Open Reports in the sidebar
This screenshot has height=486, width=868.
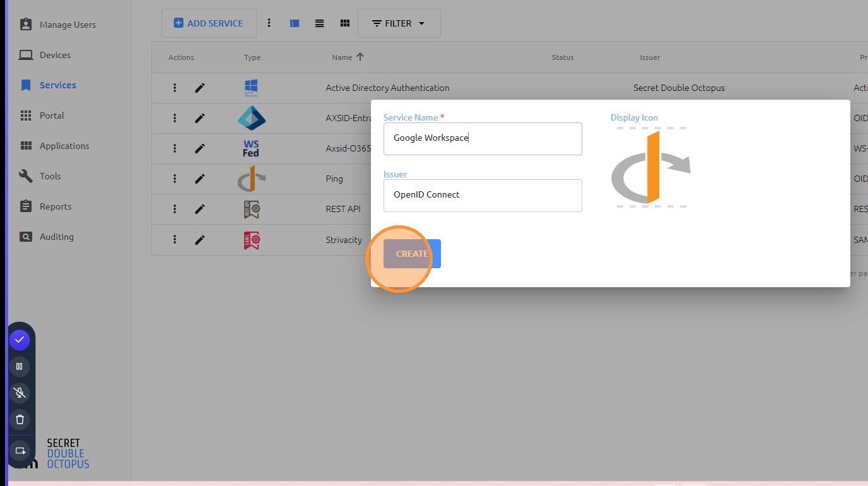click(56, 206)
